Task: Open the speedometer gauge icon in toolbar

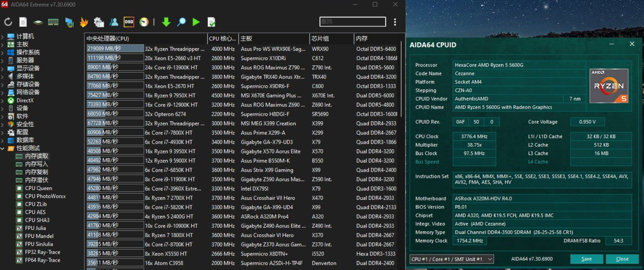Action: click(144, 22)
